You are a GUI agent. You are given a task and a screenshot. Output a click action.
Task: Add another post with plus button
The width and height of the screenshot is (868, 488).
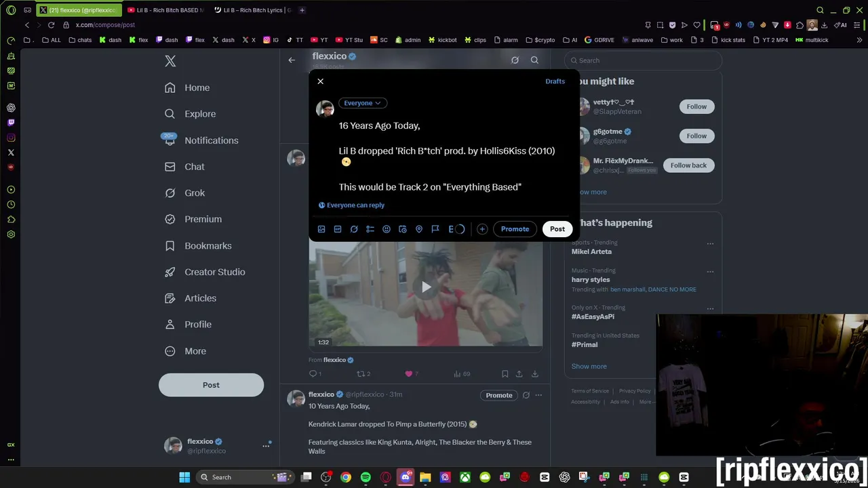click(482, 229)
